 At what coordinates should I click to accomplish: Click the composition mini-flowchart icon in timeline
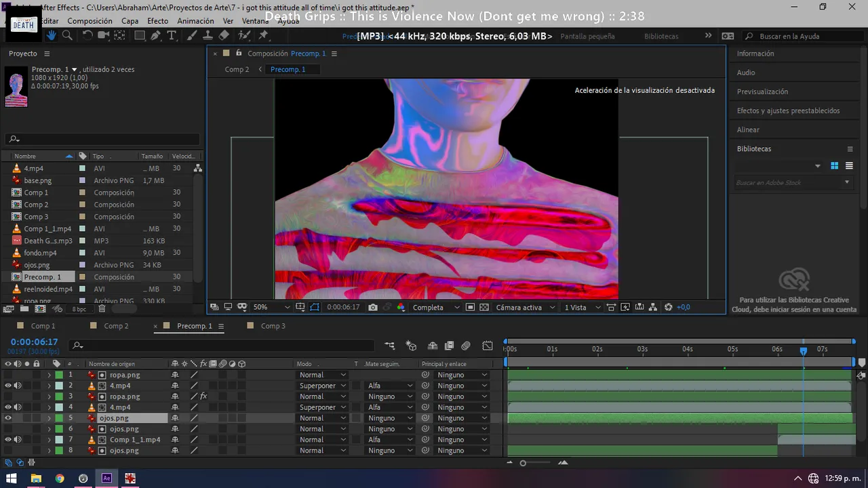(x=390, y=346)
